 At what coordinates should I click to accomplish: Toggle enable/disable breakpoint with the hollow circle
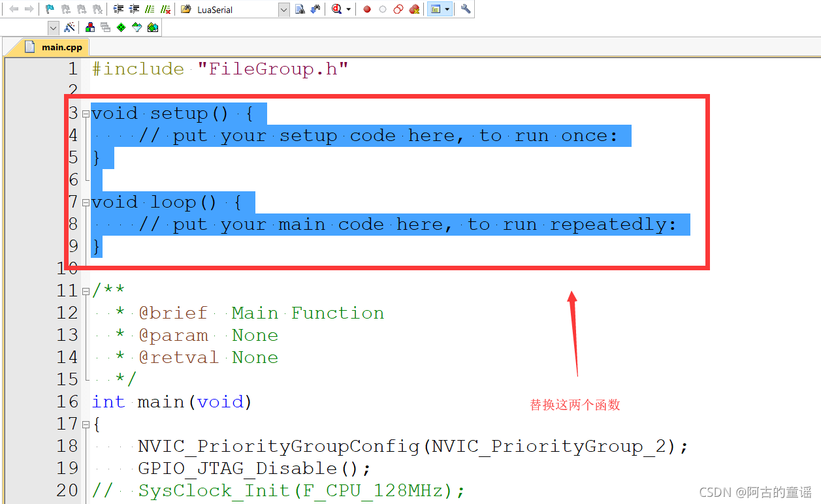pyautogui.click(x=381, y=8)
